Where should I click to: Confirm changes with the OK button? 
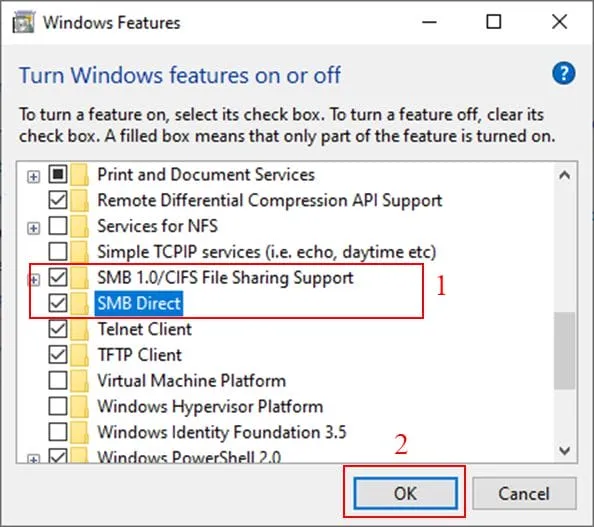click(x=405, y=493)
